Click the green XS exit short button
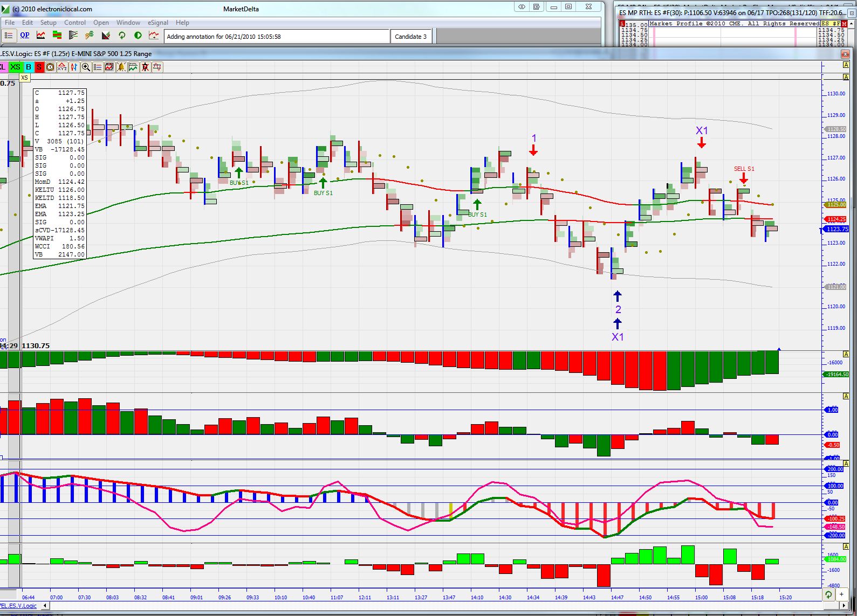This screenshot has height=616, width=857. click(15, 67)
